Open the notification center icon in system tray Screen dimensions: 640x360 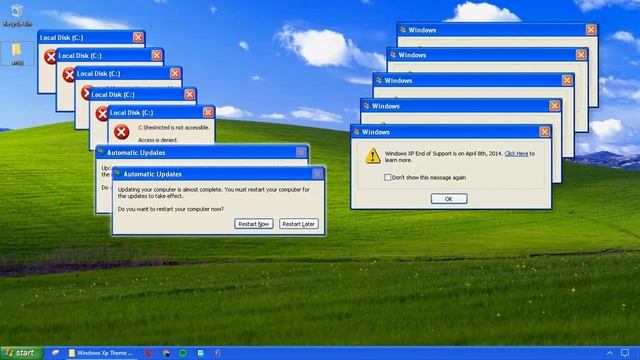click(x=625, y=353)
